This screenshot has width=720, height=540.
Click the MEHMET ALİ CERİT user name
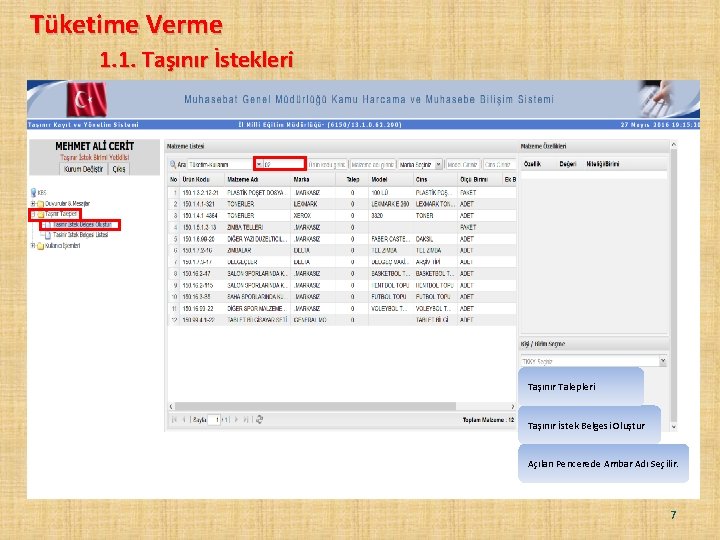(x=95, y=146)
